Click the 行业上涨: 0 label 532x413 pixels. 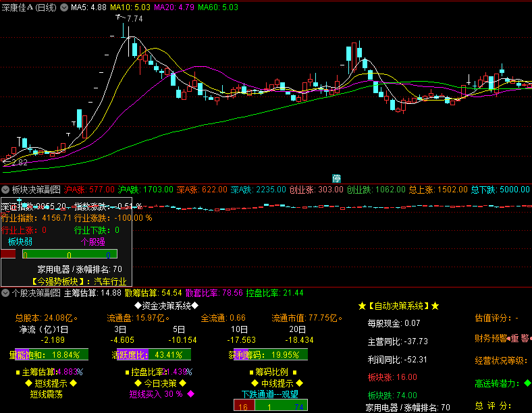(24, 230)
